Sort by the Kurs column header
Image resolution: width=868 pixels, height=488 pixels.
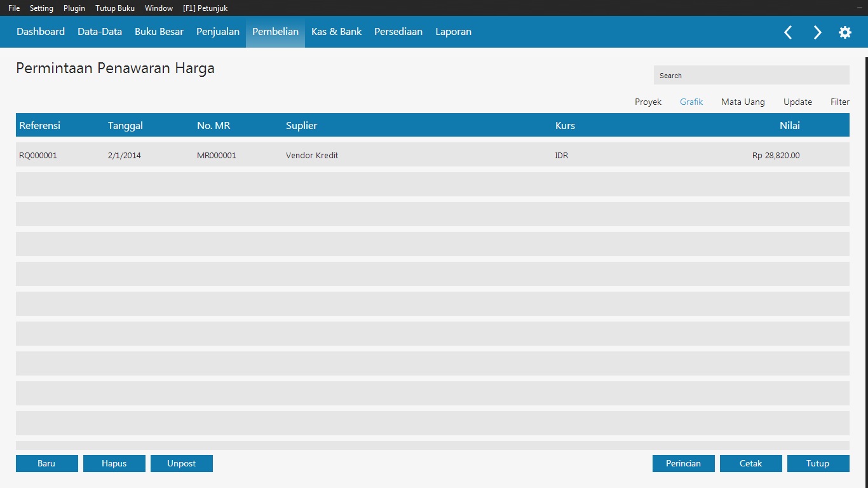[x=565, y=125]
